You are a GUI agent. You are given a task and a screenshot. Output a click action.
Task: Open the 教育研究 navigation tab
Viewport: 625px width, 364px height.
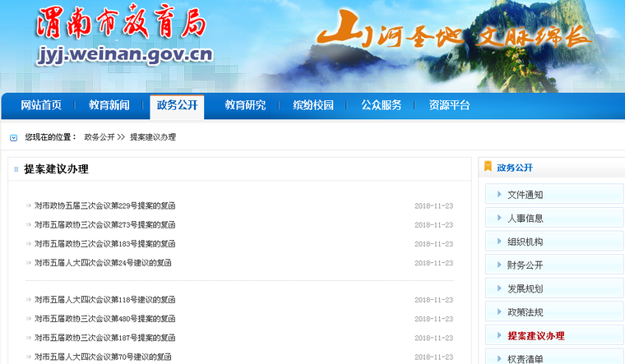click(245, 105)
